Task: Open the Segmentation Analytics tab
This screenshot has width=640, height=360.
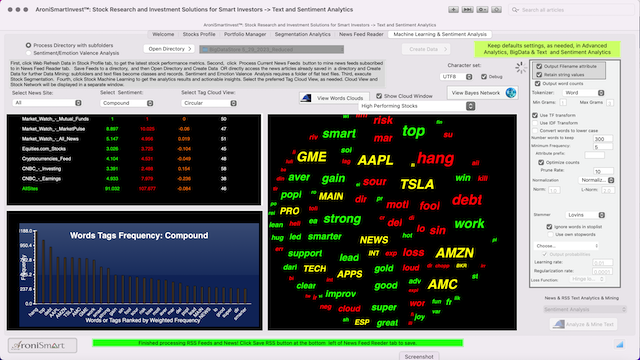Action: [x=302, y=34]
